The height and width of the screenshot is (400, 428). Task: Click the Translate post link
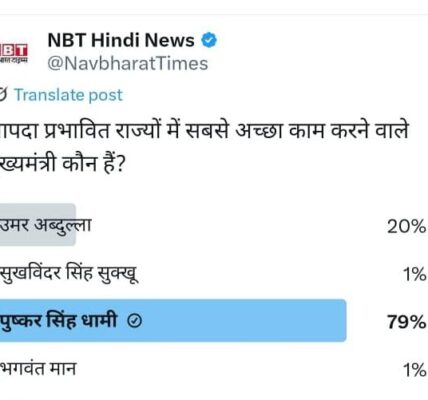click(x=68, y=95)
